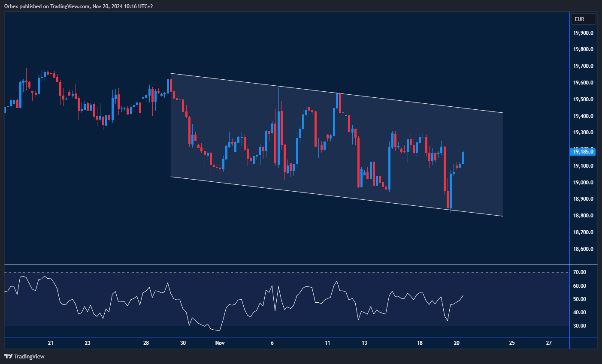Click the Orbex published on TradingView.com text
Viewport: 602px width, 364px height.
tap(79, 6)
